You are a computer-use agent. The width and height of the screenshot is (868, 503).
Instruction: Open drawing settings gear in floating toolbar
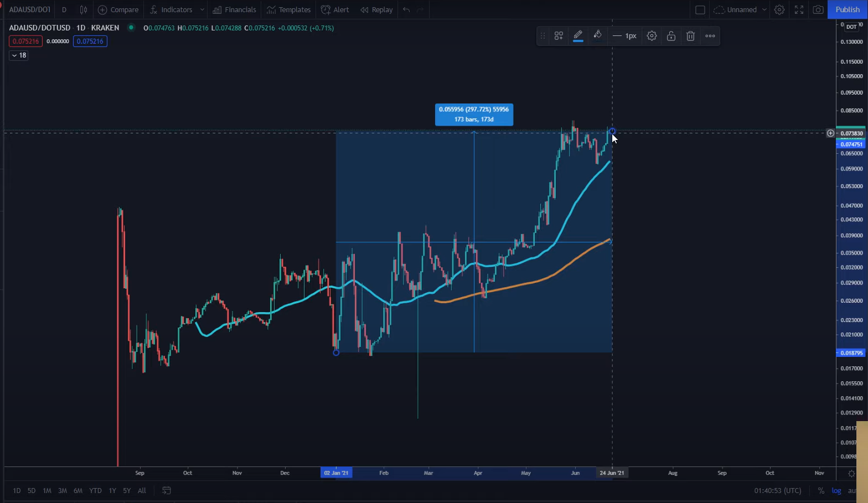pyautogui.click(x=652, y=36)
